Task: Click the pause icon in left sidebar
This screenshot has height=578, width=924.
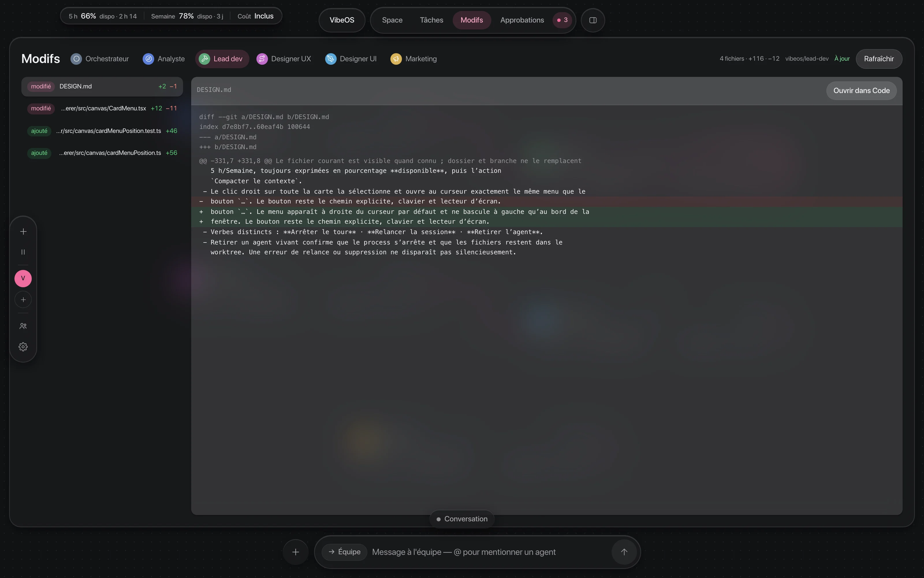Action: [x=23, y=252]
